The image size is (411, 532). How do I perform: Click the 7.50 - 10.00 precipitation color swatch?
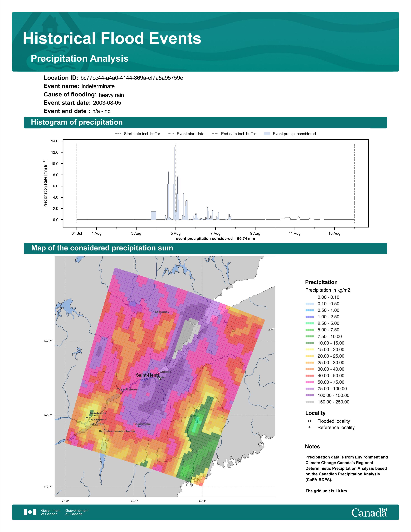tap(309, 336)
